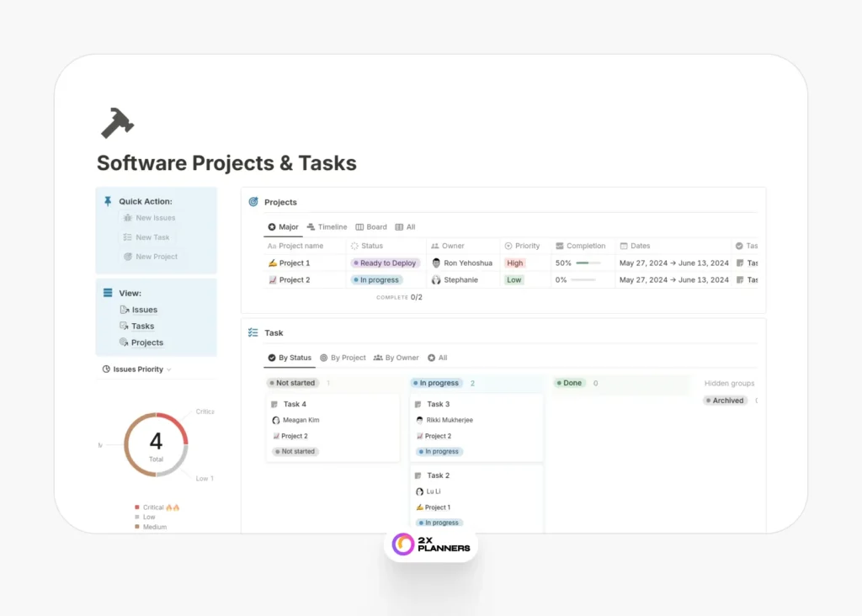Click the New Task list icon in Quick Action
862x616 pixels.
coord(128,236)
